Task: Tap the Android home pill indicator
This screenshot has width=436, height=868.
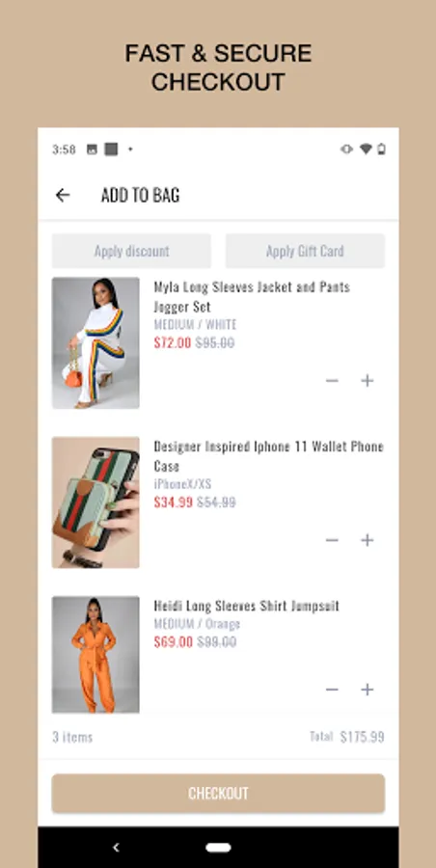Action: 218,848
